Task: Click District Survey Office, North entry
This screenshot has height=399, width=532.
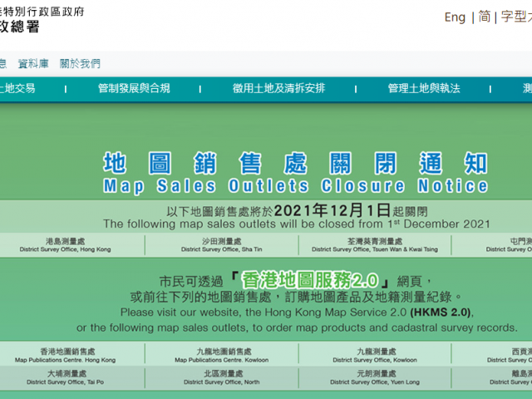Action: (222, 377)
